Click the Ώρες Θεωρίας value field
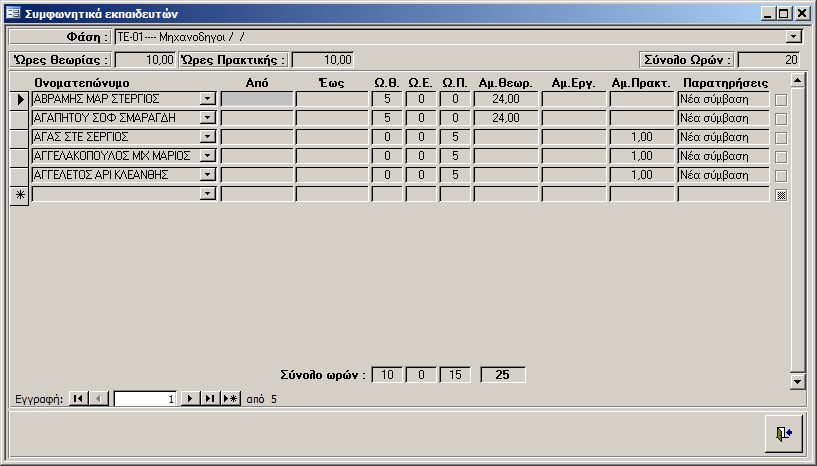This screenshot has height=466, width=817. coord(145,59)
